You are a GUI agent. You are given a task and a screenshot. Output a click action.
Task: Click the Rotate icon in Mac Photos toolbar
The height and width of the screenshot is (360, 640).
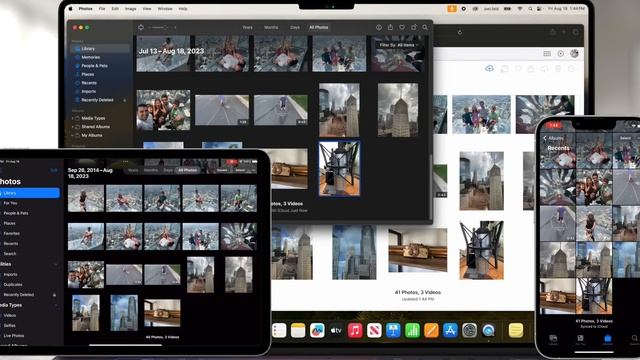click(x=414, y=27)
